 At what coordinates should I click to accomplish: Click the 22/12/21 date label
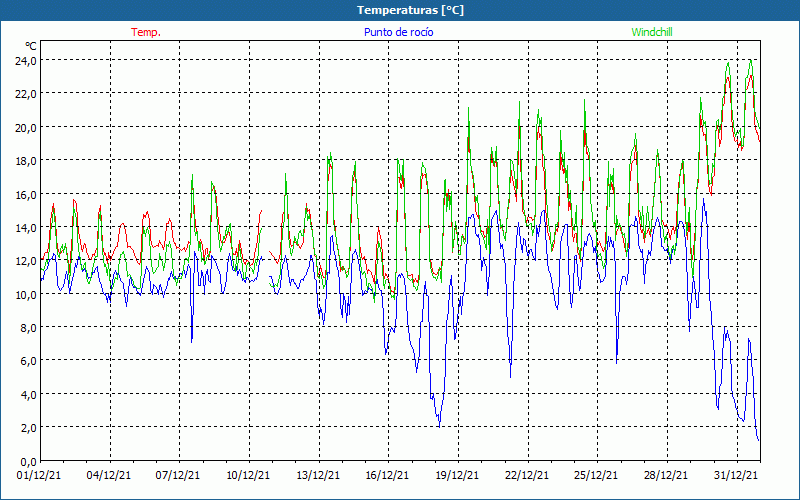pos(527,475)
